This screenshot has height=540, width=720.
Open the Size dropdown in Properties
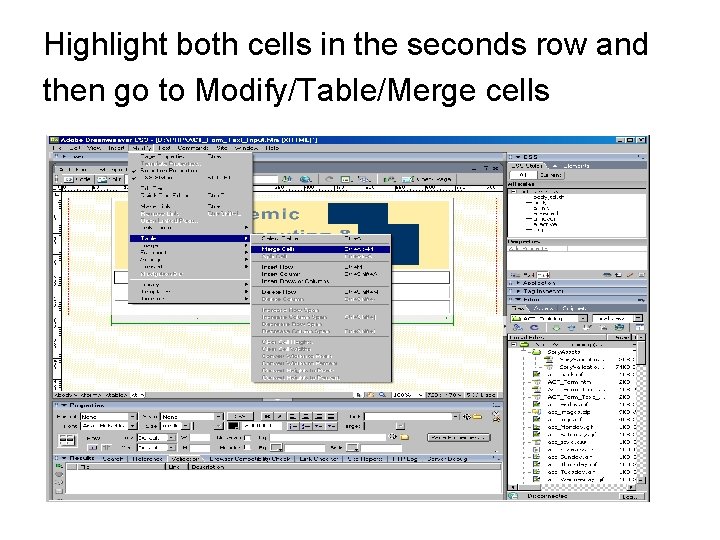[175, 426]
